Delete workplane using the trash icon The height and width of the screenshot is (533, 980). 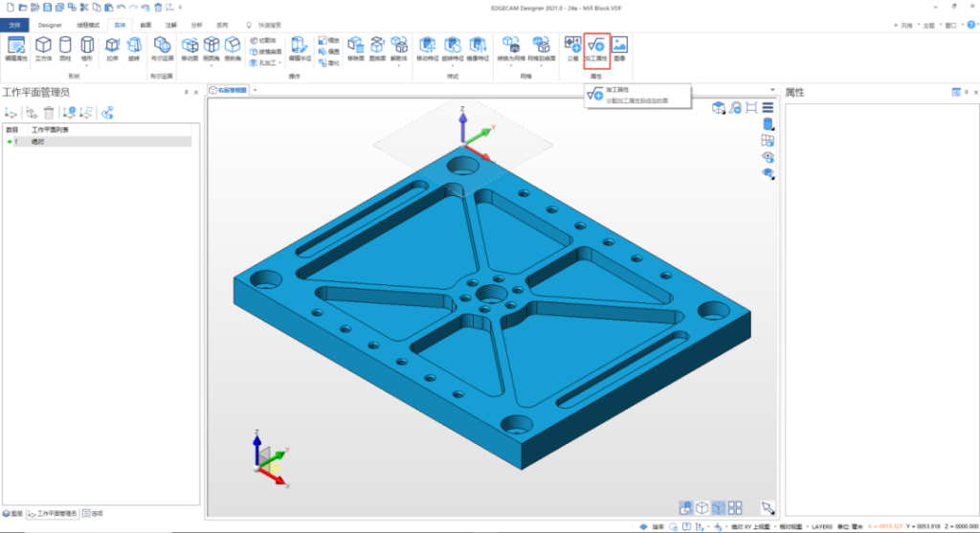(48, 113)
